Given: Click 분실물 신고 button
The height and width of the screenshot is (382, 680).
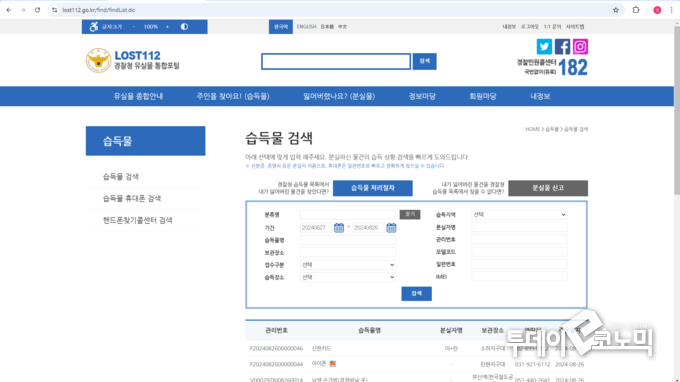Looking at the screenshot, I should pyautogui.click(x=548, y=188).
